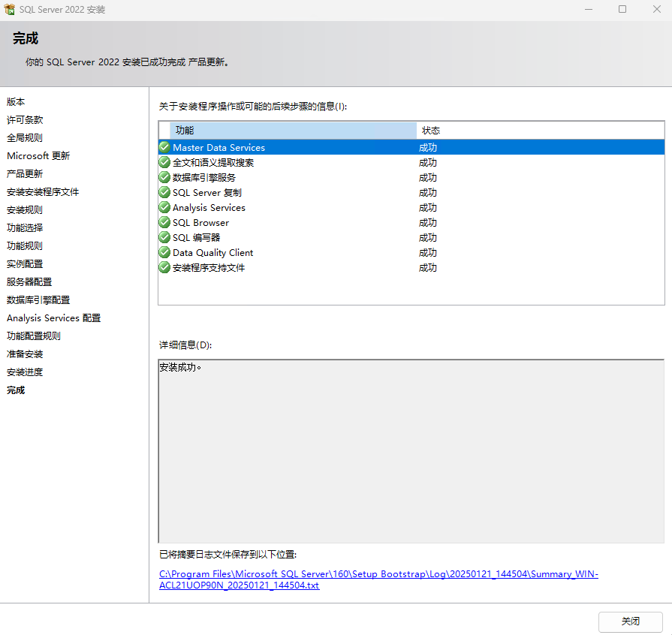Click the 产品更新 step in sidebar
The width and height of the screenshot is (672, 635).
(25, 173)
